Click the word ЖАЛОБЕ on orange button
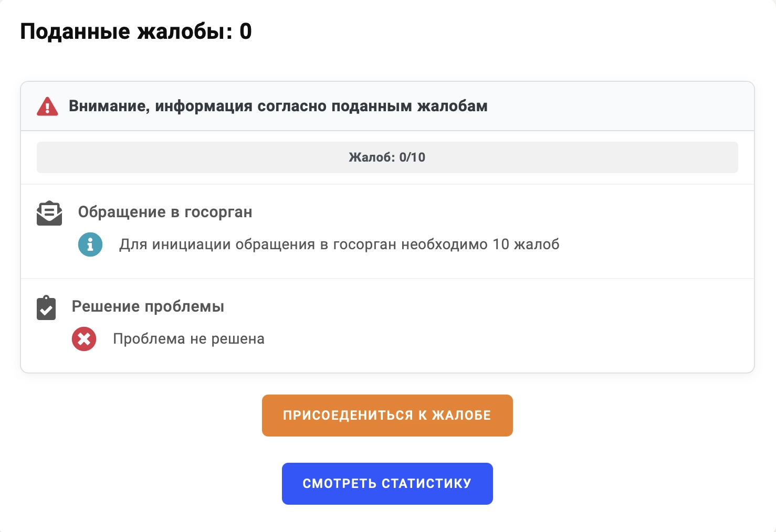Image resolution: width=776 pixels, height=532 pixels. [x=461, y=416]
